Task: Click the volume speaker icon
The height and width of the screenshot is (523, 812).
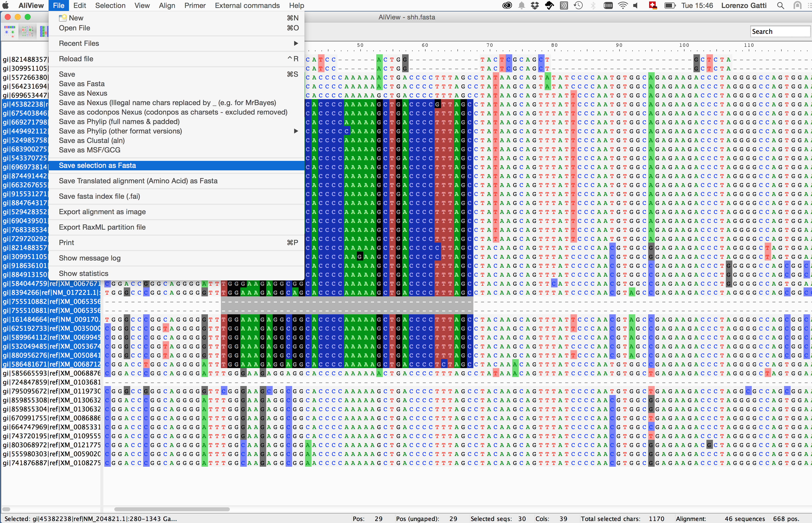Action: tap(635, 5)
